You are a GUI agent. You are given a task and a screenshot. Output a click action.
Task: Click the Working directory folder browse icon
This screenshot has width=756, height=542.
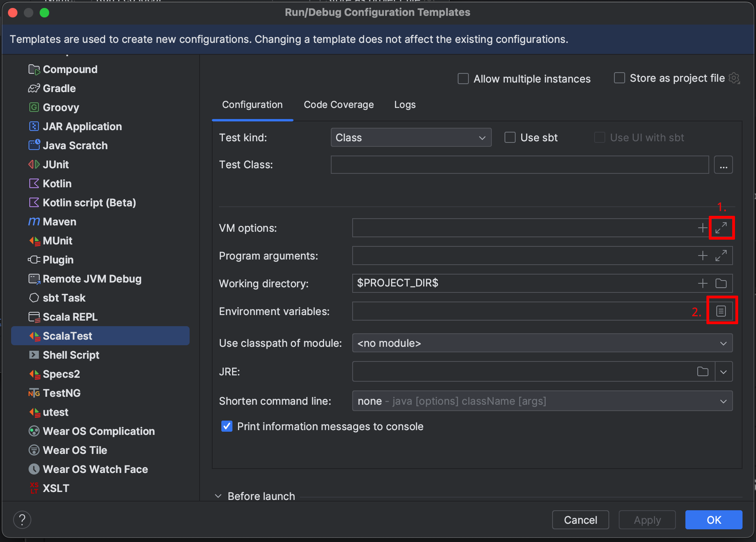[721, 283]
